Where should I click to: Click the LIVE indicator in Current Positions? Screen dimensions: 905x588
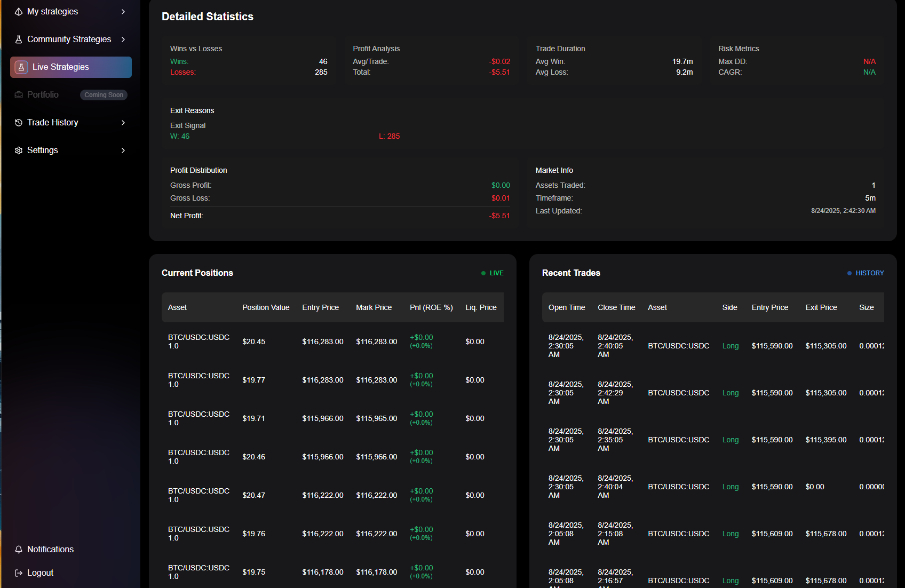click(496, 273)
